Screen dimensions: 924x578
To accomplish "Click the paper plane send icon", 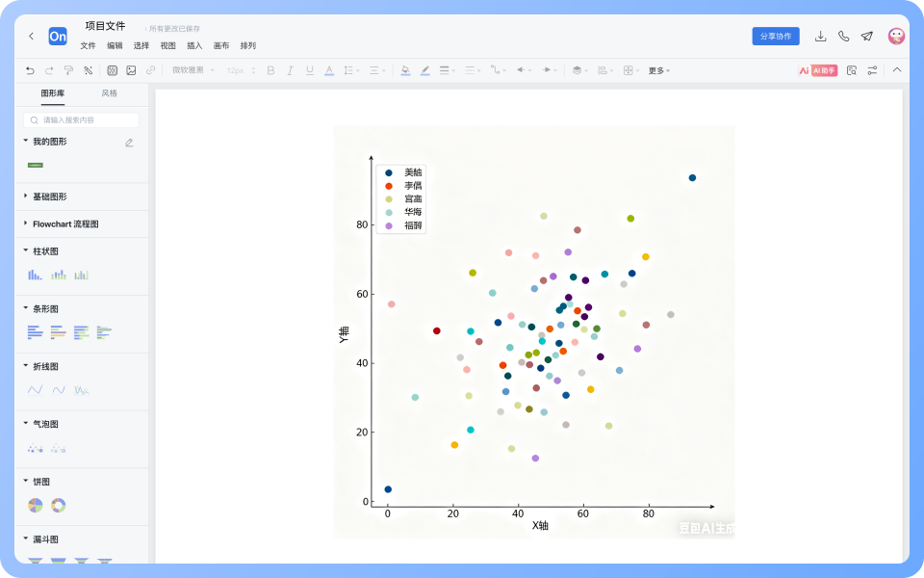I will coord(867,37).
